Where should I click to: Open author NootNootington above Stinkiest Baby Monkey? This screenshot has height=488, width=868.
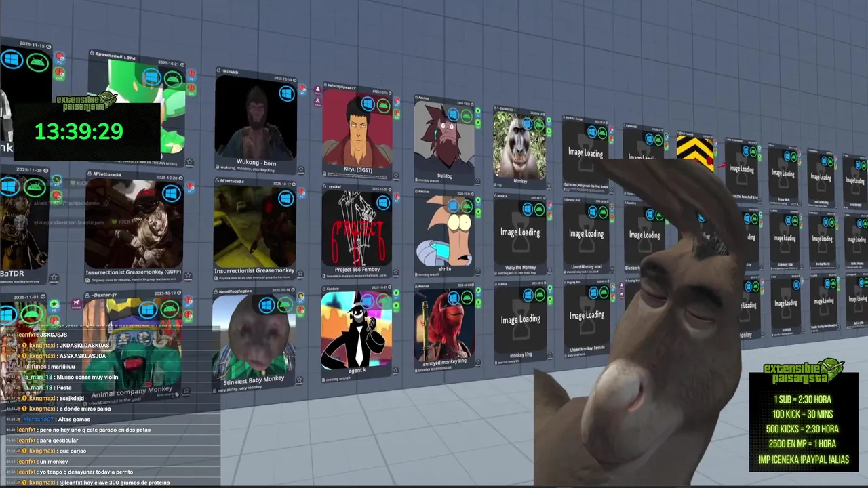point(235,291)
